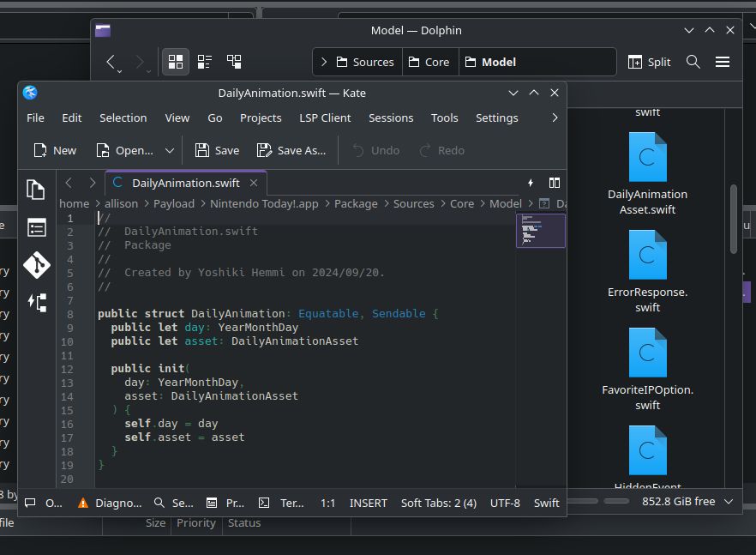Toggle the Projects panel in status bar

coord(225,504)
